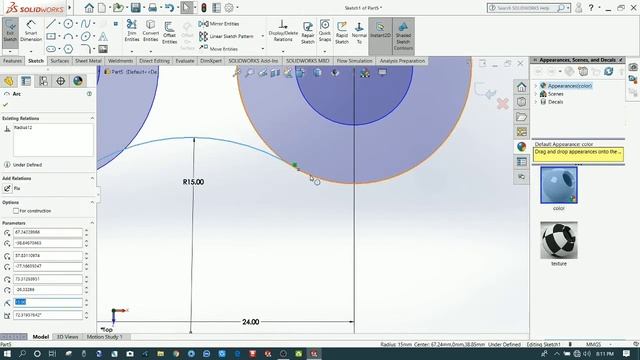The width and height of the screenshot is (640, 360).
Task: Select the color appearance thumbnail
Action: 559,185
